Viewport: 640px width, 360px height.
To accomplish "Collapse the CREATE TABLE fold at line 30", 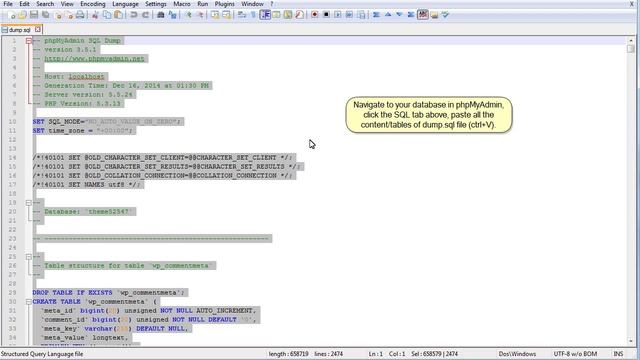I will click(x=29, y=302).
